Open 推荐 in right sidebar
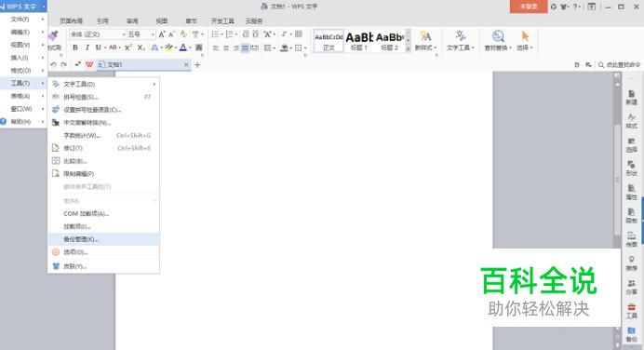 631,263
